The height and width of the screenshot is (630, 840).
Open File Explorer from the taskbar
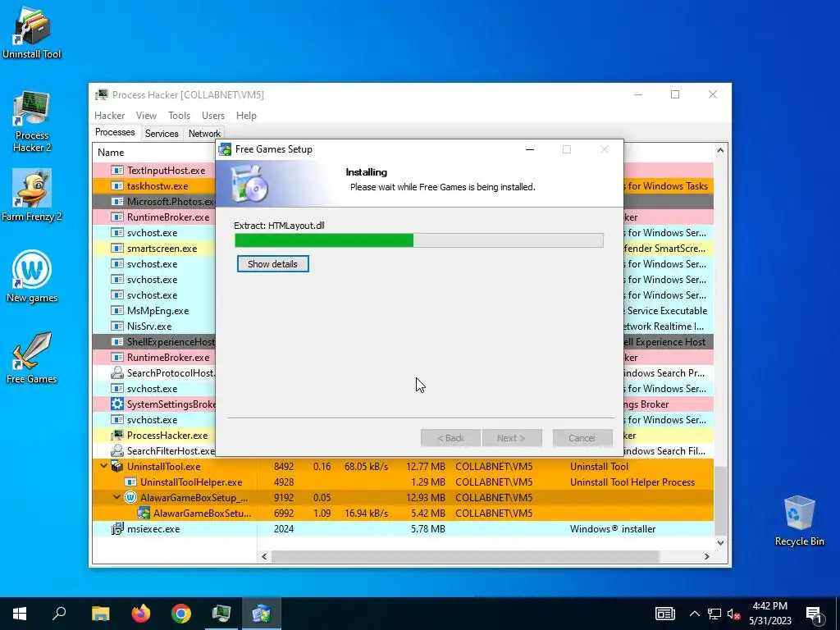(100, 614)
